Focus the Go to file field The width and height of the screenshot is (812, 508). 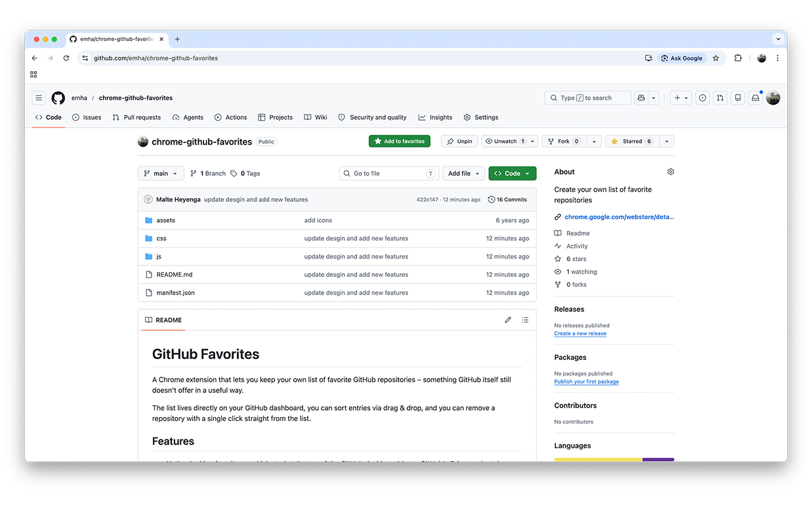390,173
